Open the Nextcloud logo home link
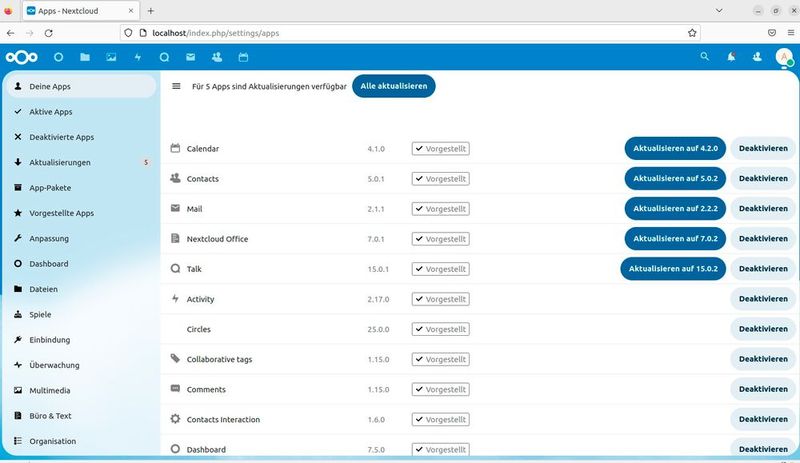This screenshot has height=463, width=800. tap(21, 57)
